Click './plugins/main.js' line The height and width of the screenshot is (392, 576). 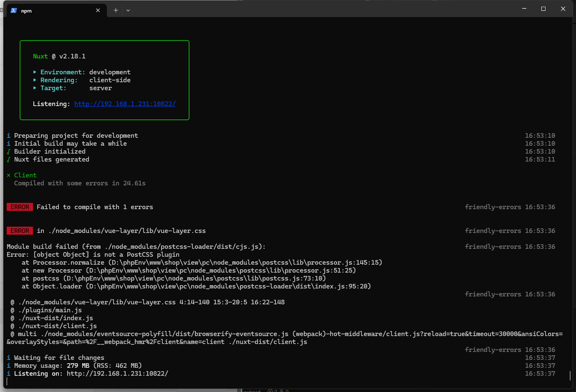click(x=46, y=310)
